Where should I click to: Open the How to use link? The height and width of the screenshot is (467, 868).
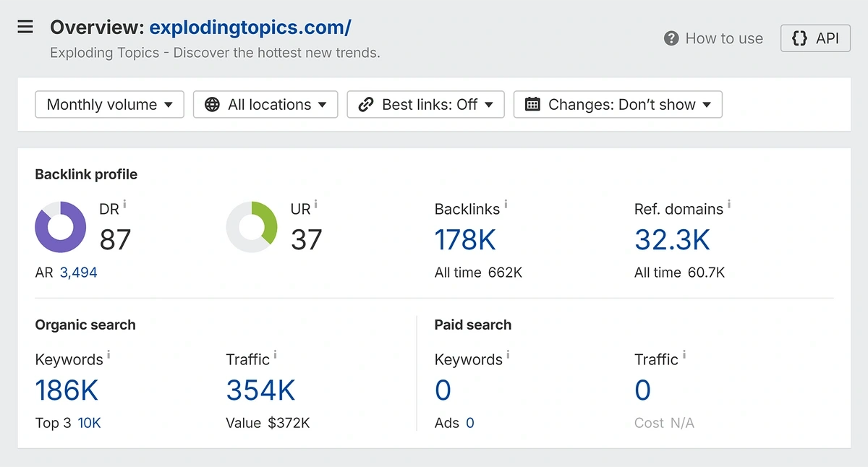(x=713, y=38)
